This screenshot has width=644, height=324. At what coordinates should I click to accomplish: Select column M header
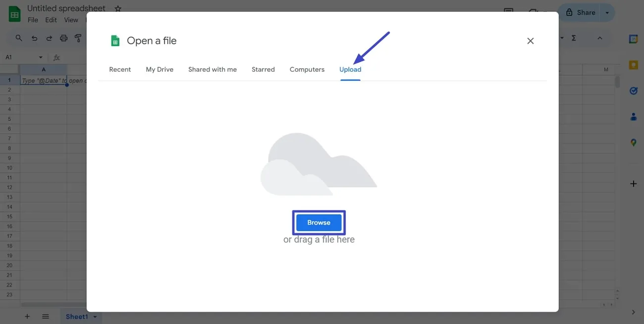pyautogui.click(x=605, y=70)
